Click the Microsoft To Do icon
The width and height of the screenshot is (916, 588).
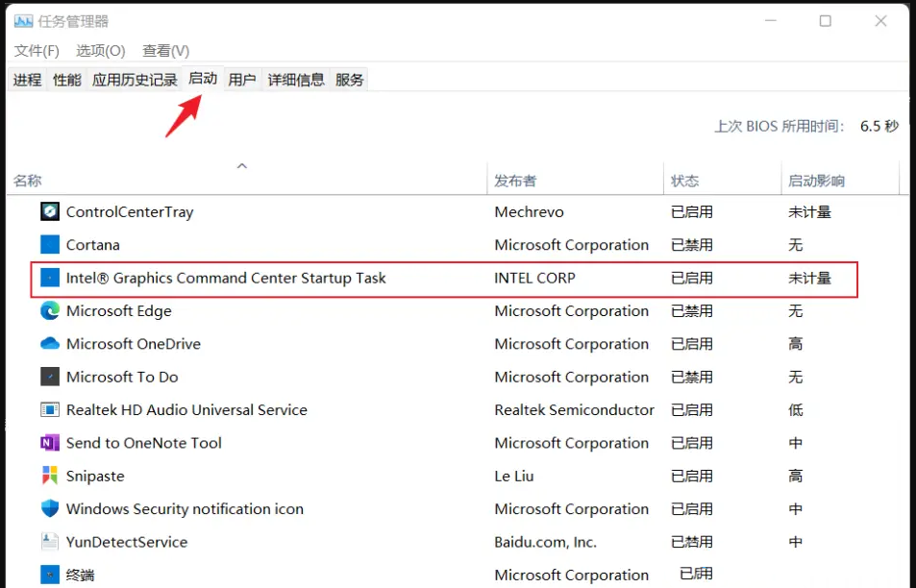(x=50, y=377)
